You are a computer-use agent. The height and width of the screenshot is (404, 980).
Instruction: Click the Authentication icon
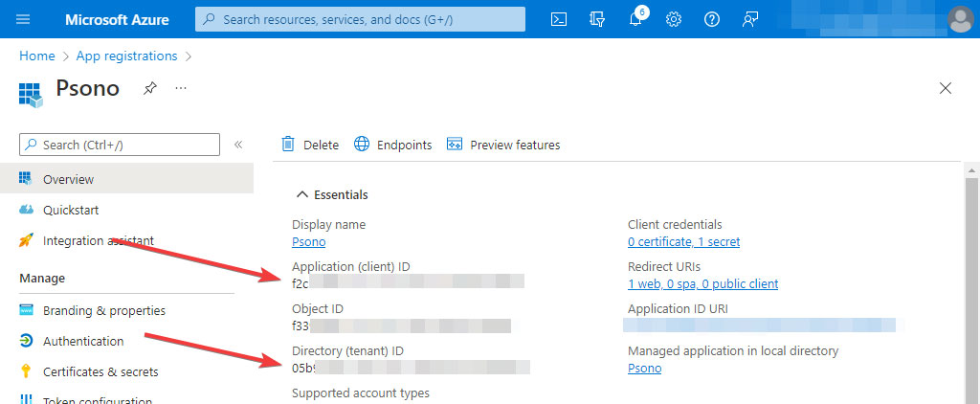26,341
